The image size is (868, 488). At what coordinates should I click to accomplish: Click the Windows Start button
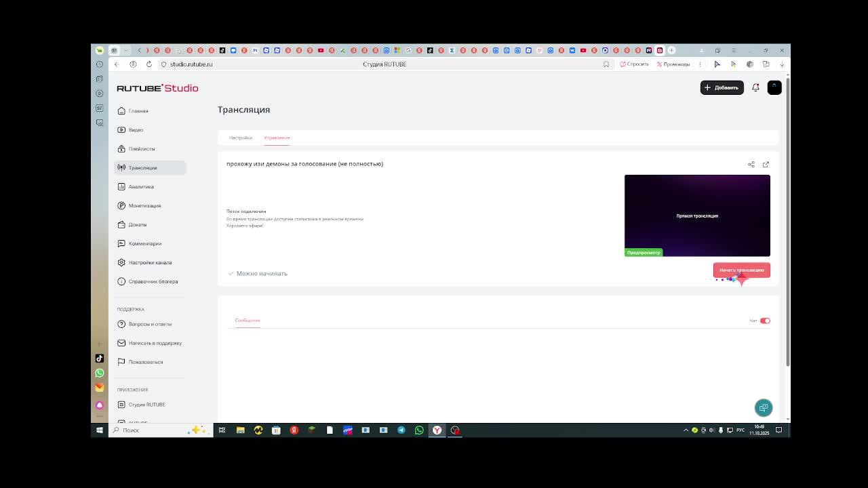click(x=100, y=430)
